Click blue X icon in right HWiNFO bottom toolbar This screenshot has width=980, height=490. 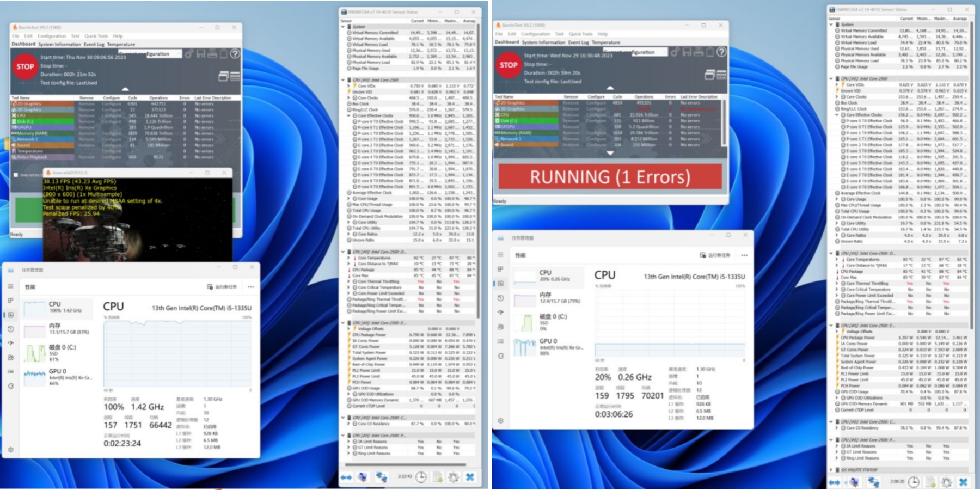963,482
